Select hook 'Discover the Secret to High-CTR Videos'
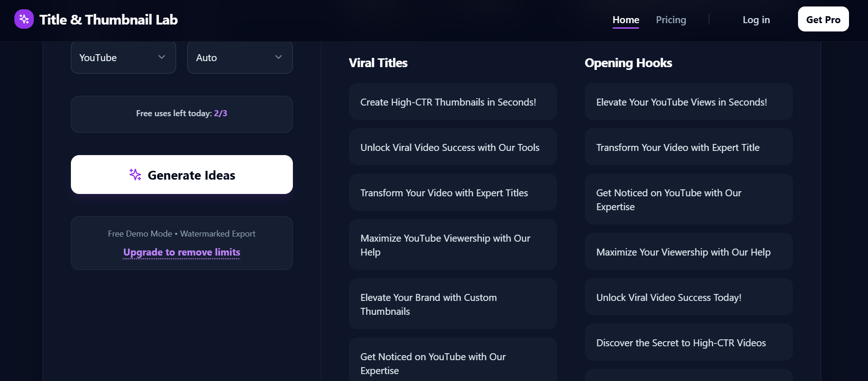The width and height of the screenshot is (868, 381). point(689,343)
